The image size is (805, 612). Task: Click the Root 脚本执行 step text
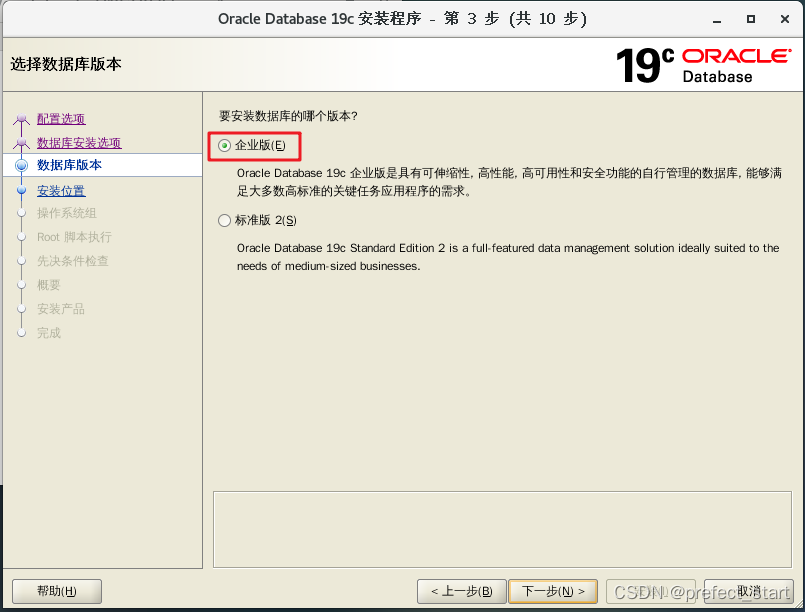pyautogui.click(x=74, y=237)
